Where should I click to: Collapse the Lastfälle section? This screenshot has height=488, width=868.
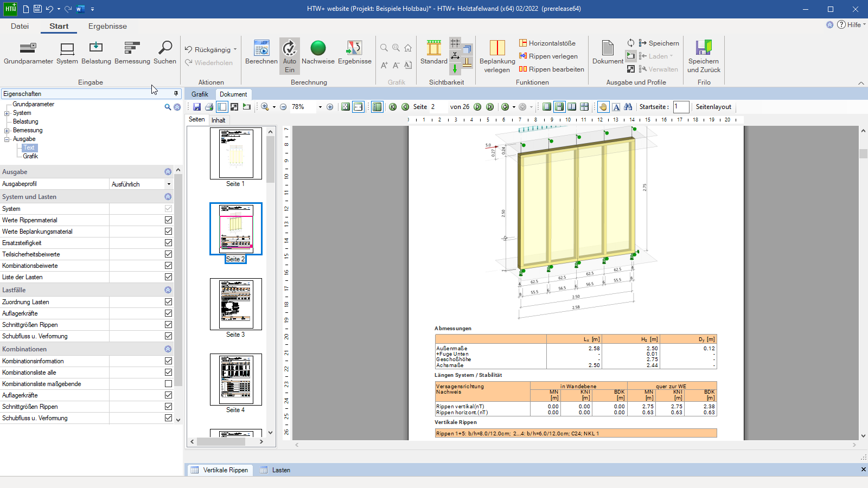pyautogui.click(x=168, y=290)
